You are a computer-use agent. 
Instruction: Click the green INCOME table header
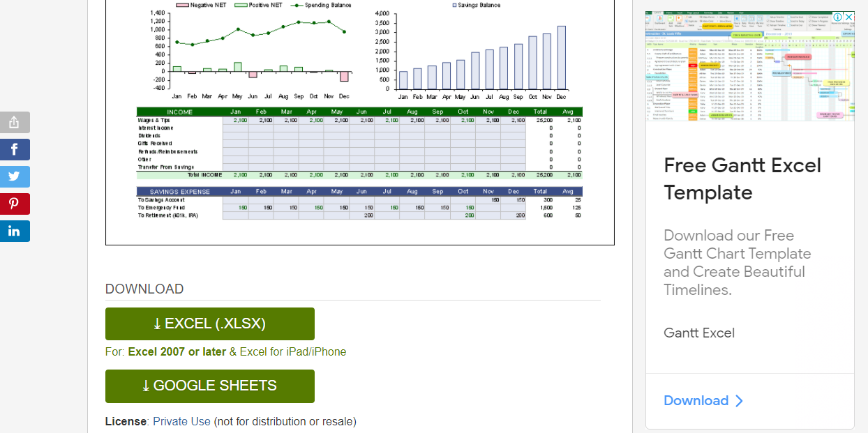[180, 112]
